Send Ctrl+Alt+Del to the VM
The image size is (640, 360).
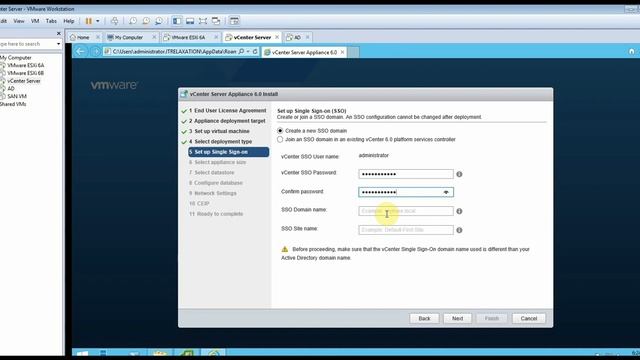pos(115,21)
